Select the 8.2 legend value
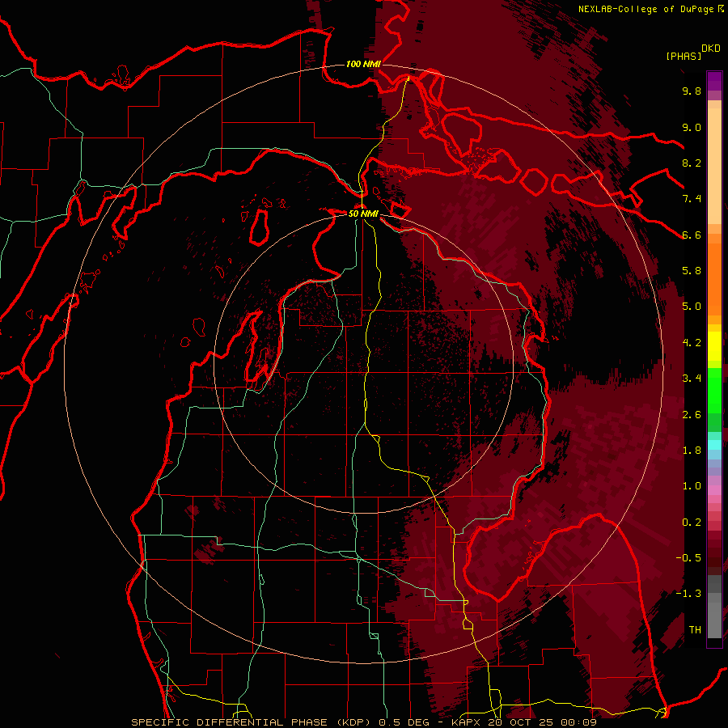The image size is (728, 728). click(692, 163)
